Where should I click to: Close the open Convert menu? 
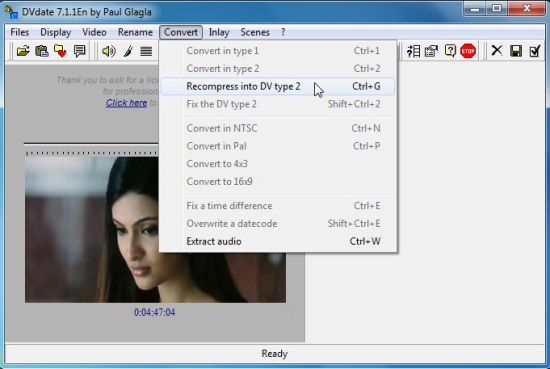pos(181,32)
